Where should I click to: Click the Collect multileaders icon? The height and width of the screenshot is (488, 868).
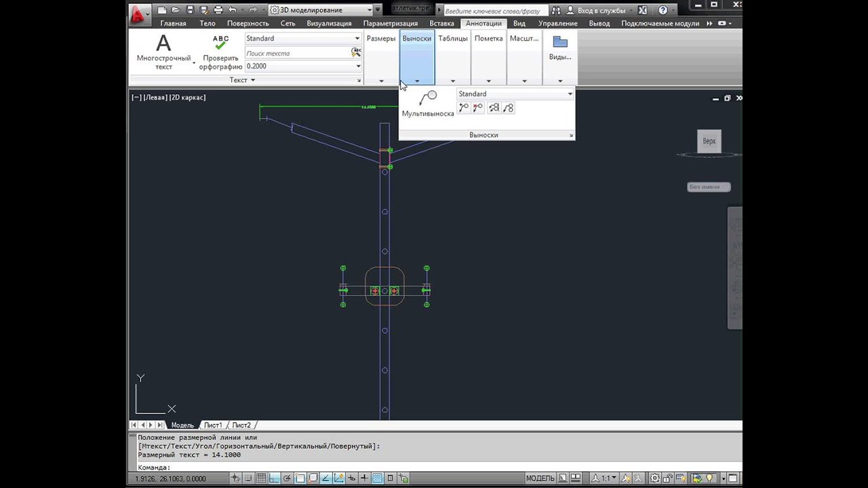point(508,107)
